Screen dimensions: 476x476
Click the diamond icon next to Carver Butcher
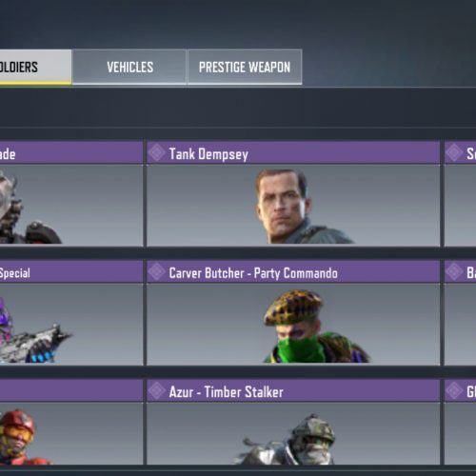(157, 272)
